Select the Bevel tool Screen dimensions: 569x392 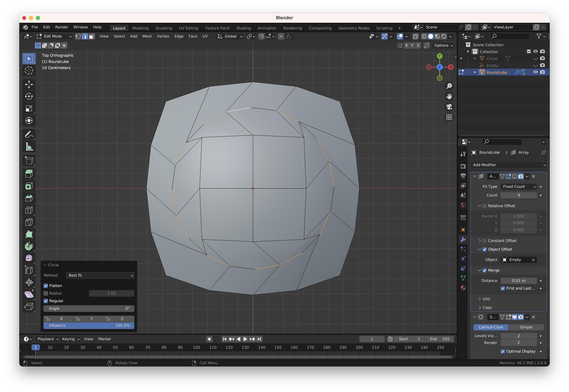(29, 198)
